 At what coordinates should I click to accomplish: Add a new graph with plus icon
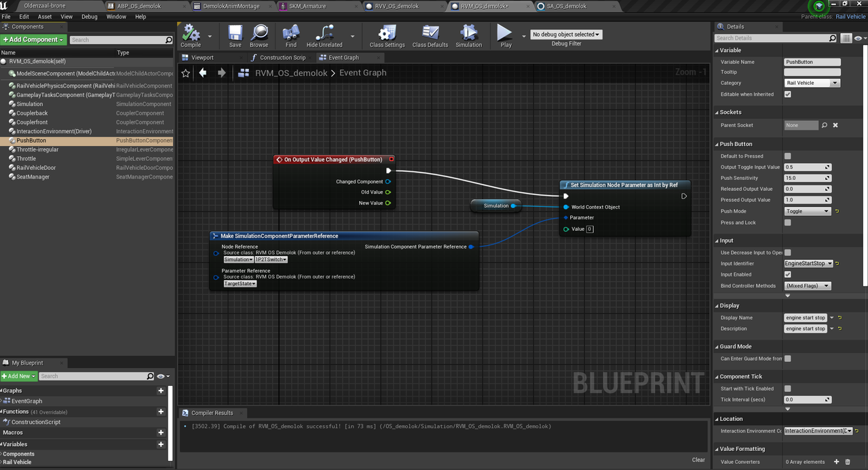point(161,391)
